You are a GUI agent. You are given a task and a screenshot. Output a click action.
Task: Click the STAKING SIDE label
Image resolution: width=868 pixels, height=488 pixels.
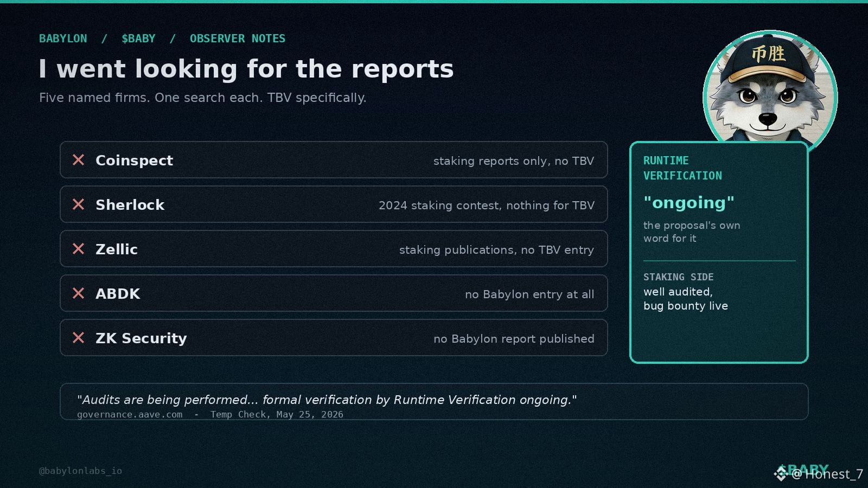pyautogui.click(x=679, y=277)
